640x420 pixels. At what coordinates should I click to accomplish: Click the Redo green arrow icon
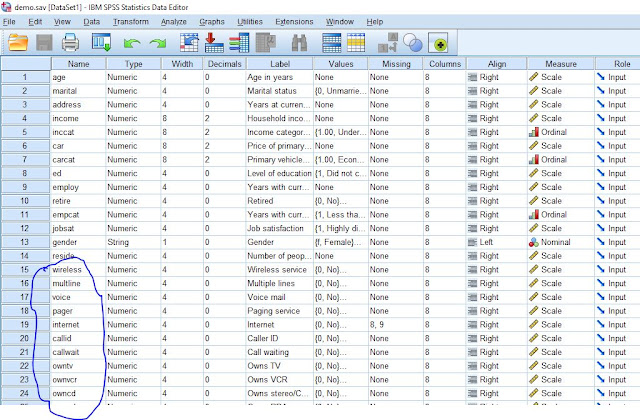pos(158,43)
